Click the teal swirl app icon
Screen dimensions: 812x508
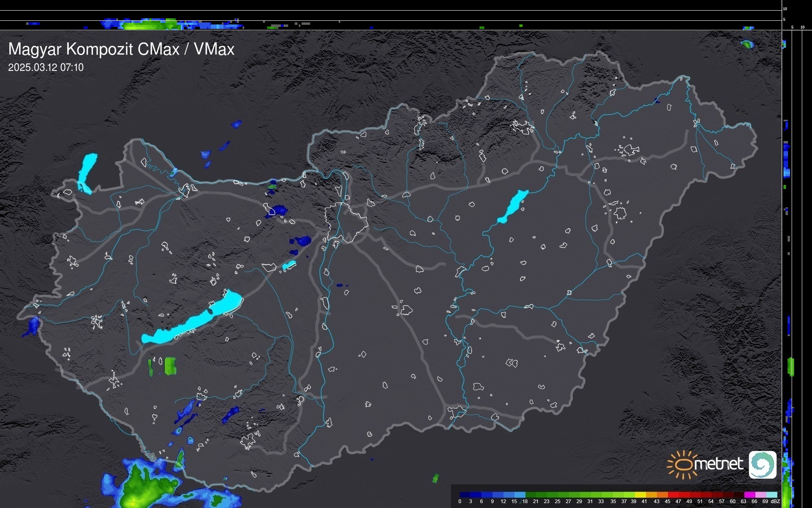[x=762, y=464]
